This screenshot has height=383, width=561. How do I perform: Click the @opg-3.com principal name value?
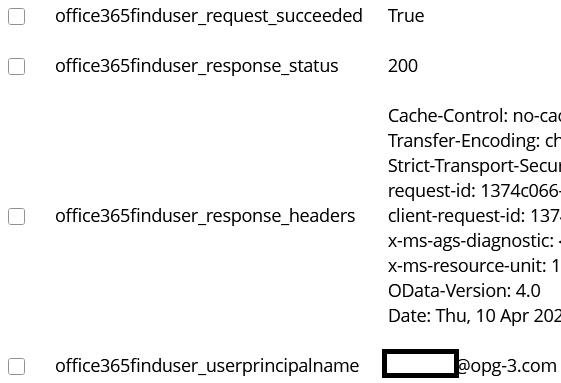507,366
